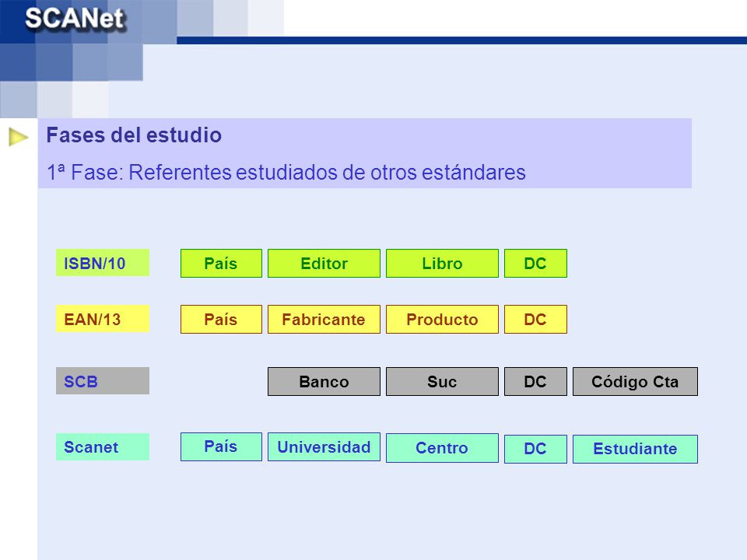Click the SCB label box
Screen dimensions: 747x560
(x=103, y=381)
